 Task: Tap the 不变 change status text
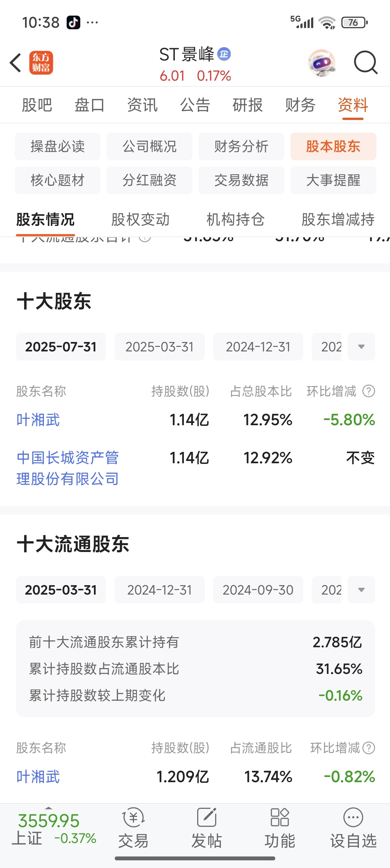[361, 458]
